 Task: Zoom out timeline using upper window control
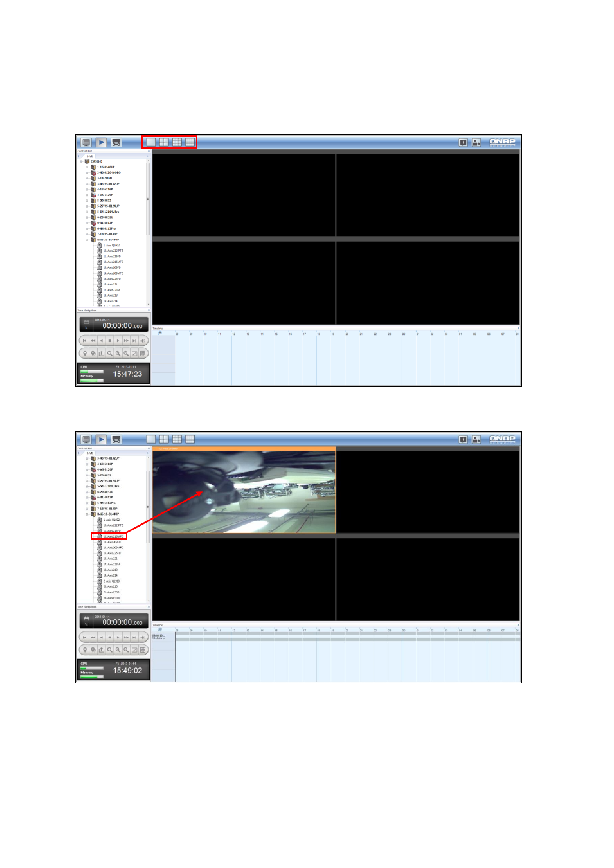[x=126, y=354]
